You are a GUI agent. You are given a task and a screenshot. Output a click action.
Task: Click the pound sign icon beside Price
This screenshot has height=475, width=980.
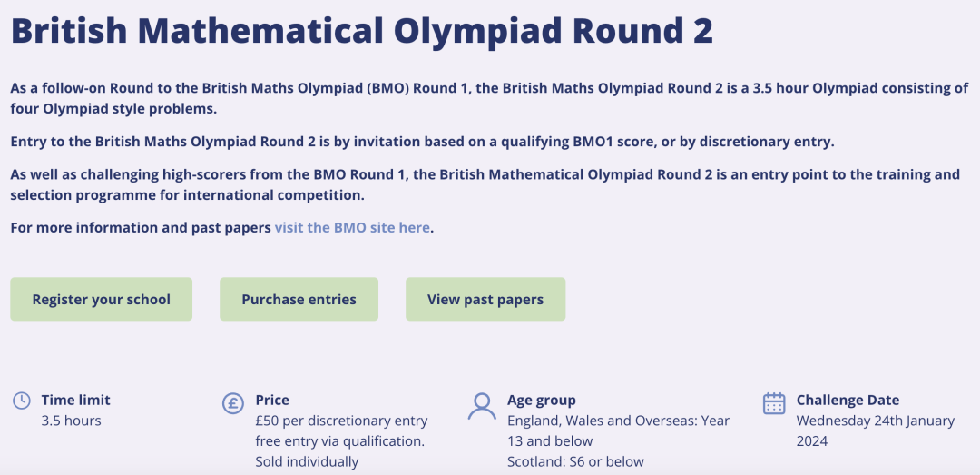click(x=233, y=403)
